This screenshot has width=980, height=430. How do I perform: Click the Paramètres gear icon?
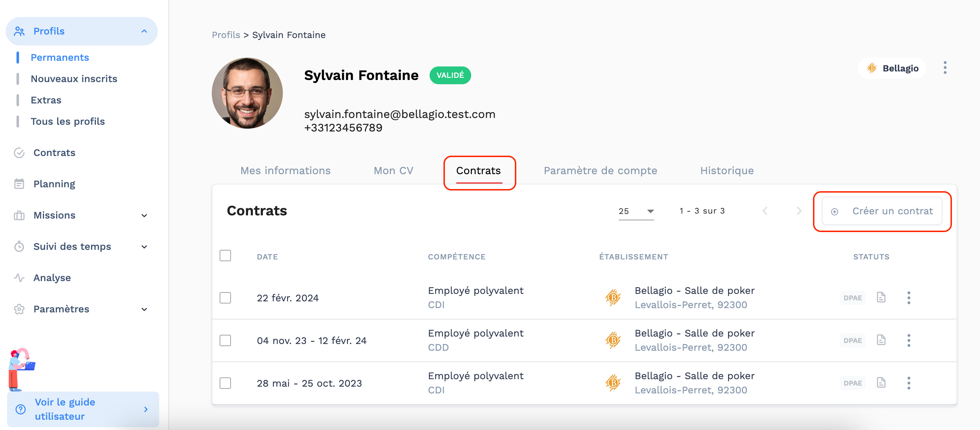[19, 309]
